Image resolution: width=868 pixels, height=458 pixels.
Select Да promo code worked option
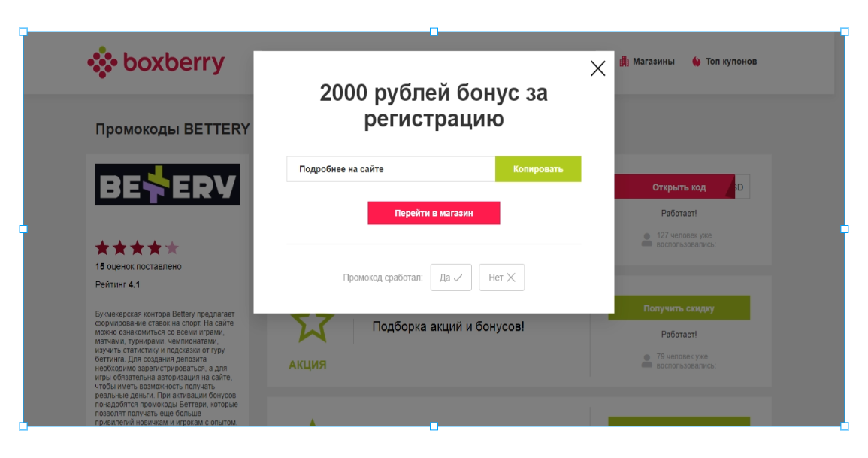tap(451, 278)
